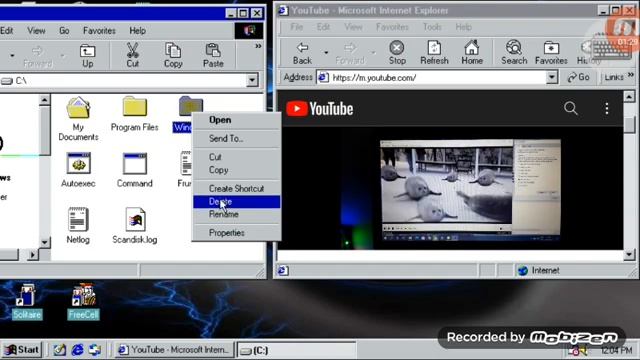Click Explorer horizontal scroll right arrow
Viewport: 640px width, 360px height.
coord(33,255)
